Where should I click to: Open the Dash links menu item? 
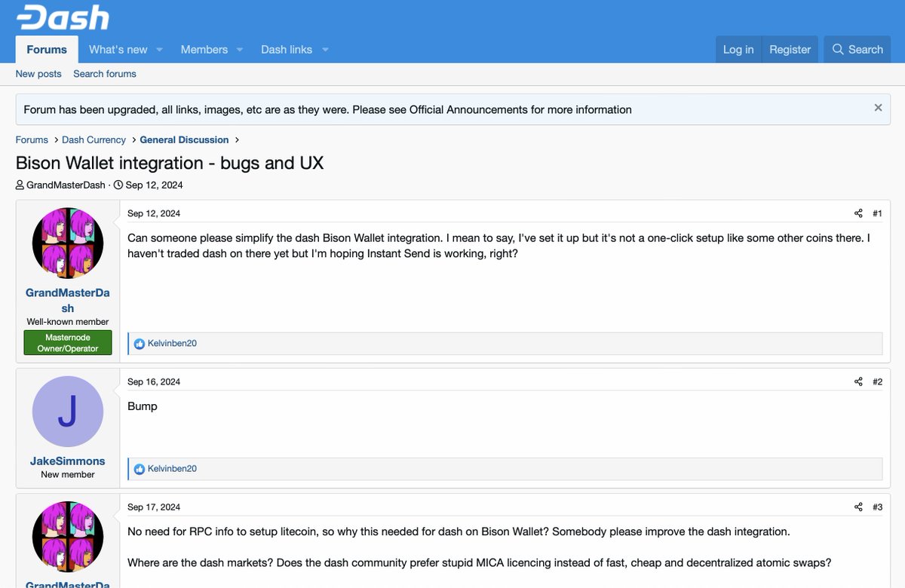(x=287, y=49)
